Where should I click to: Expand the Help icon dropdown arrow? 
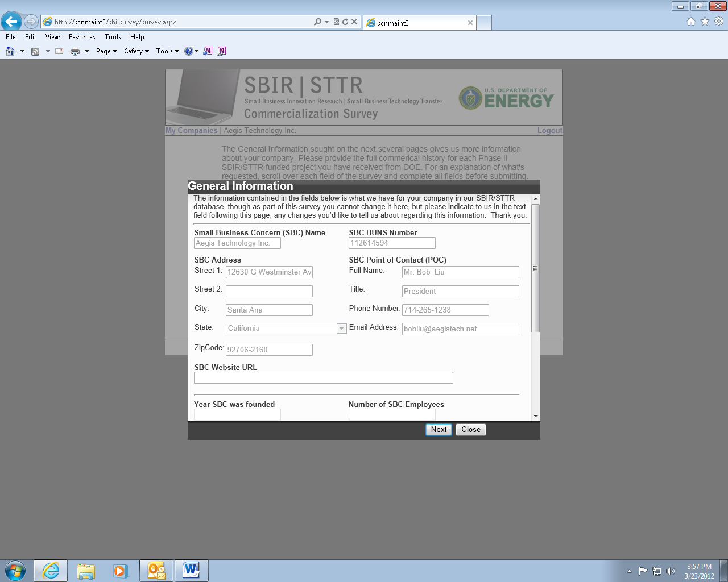pyautogui.click(x=197, y=51)
